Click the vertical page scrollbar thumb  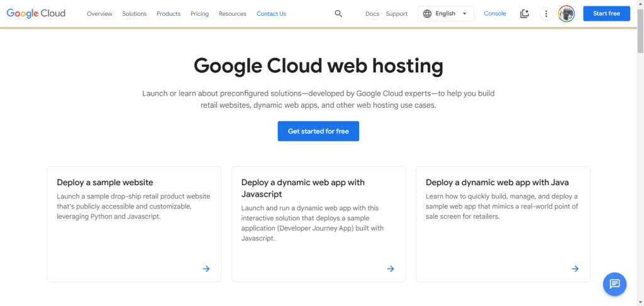coord(640,31)
